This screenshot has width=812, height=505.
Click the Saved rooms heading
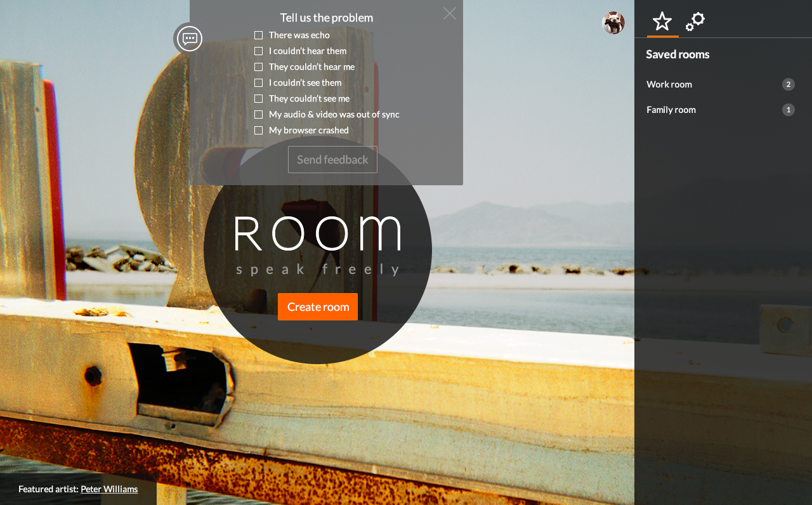point(678,55)
